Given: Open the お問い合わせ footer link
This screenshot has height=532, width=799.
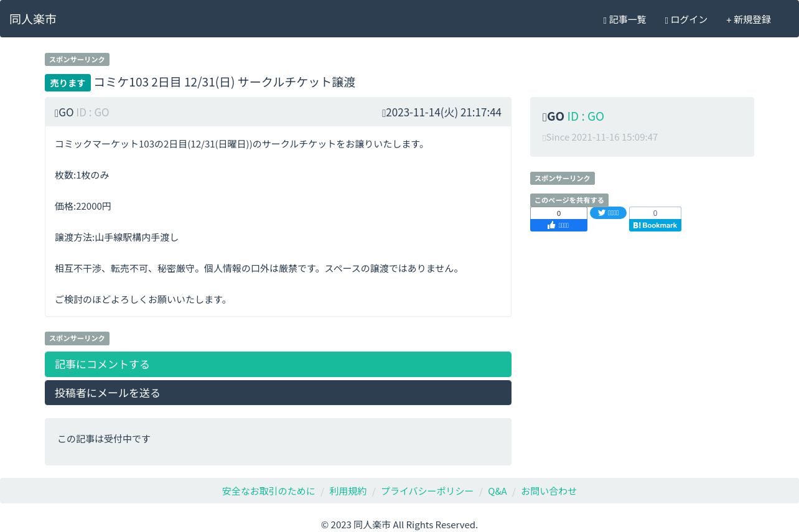Looking at the screenshot, I should [x=549, y=491].
